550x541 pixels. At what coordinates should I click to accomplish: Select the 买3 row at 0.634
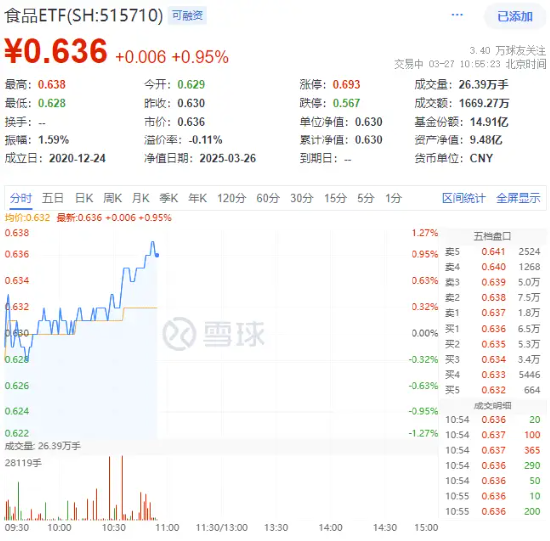[x=492, y=359]
